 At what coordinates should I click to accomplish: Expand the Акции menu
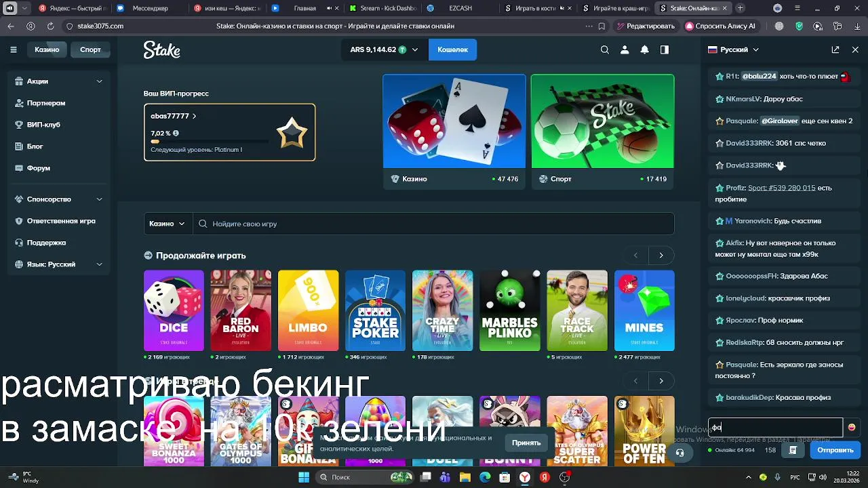pos(100,81)
